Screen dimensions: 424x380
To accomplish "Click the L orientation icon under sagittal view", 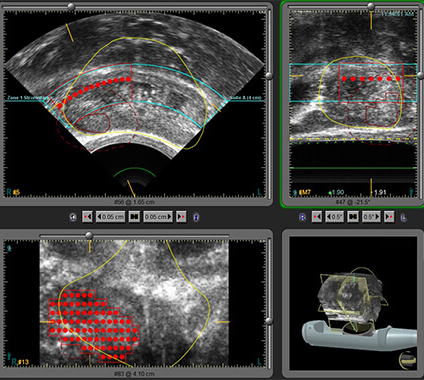I will pyautogui.click(x=404, y=218).
